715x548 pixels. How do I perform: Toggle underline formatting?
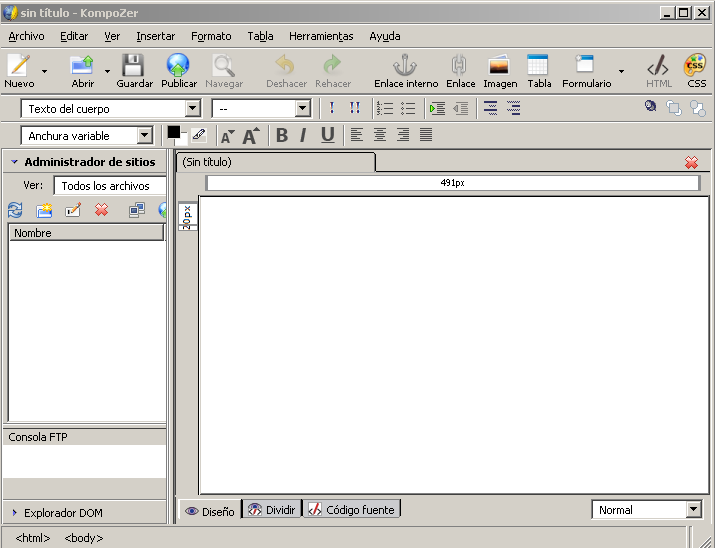click(x=327, y=135)
